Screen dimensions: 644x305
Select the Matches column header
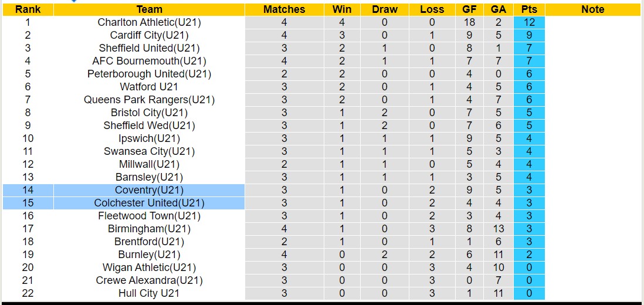(x=284, y=9)
